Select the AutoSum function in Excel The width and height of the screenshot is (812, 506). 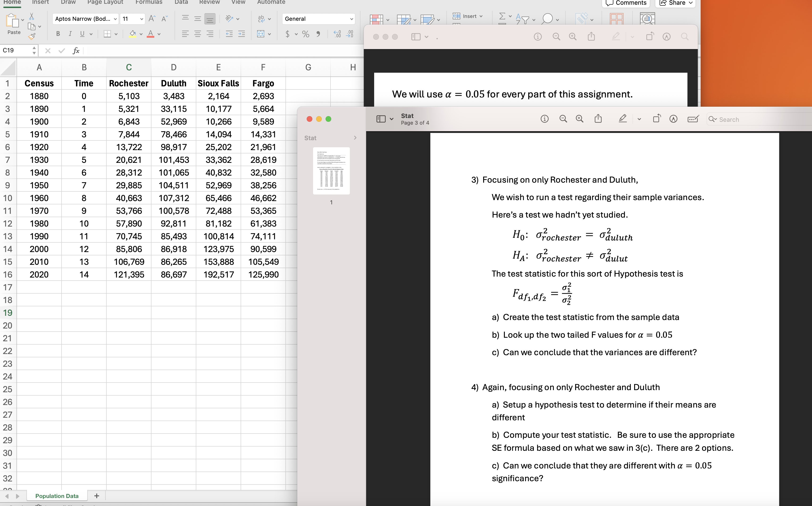pos(503,16)
